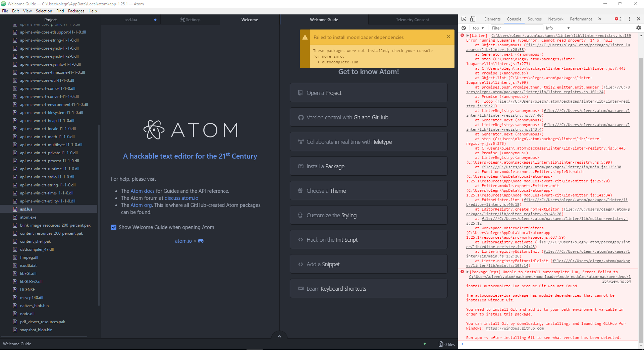
Task: Switch to the Sources tab in DevTools
Action: click(x=534, y=19)
